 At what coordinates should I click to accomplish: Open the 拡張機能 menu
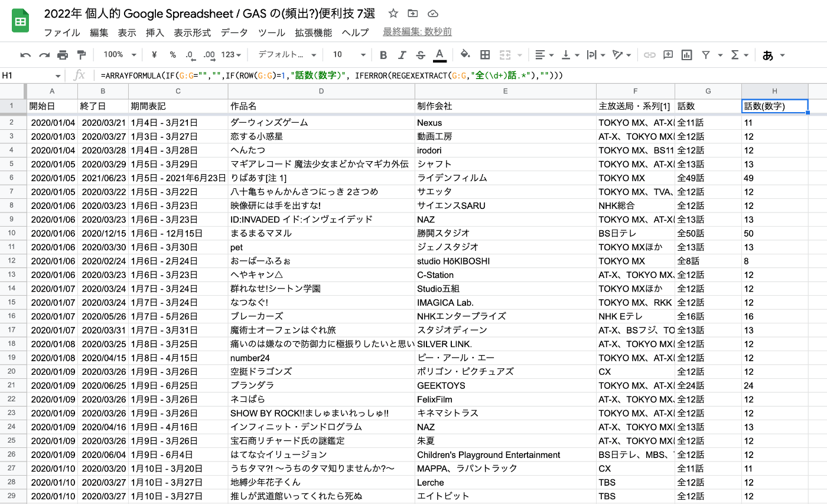tap(314, 32)
